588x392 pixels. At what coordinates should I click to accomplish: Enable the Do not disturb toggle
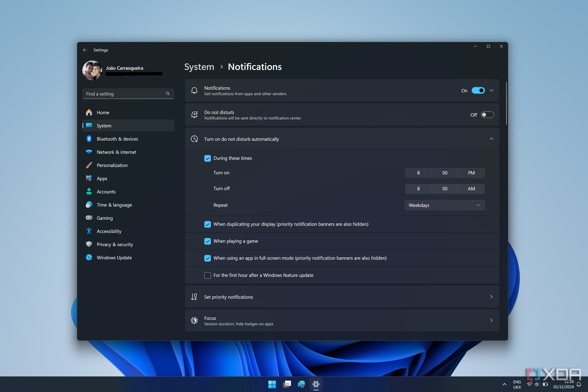point(487,115)
